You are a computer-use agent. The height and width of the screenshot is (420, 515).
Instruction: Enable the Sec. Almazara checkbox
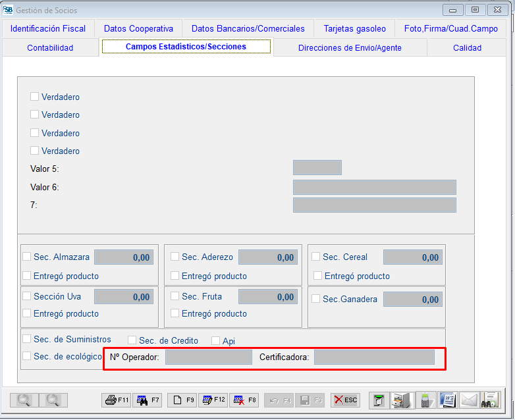point(27,257)
